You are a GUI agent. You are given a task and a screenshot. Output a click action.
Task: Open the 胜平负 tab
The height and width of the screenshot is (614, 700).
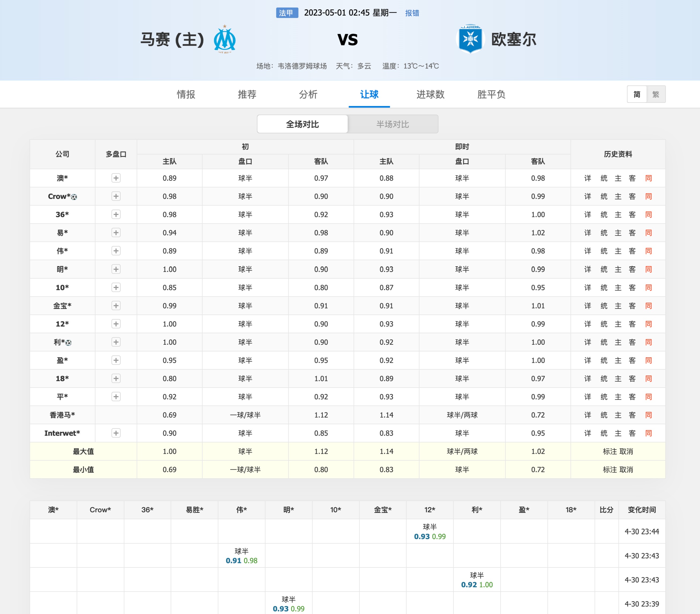pos(491,94)
